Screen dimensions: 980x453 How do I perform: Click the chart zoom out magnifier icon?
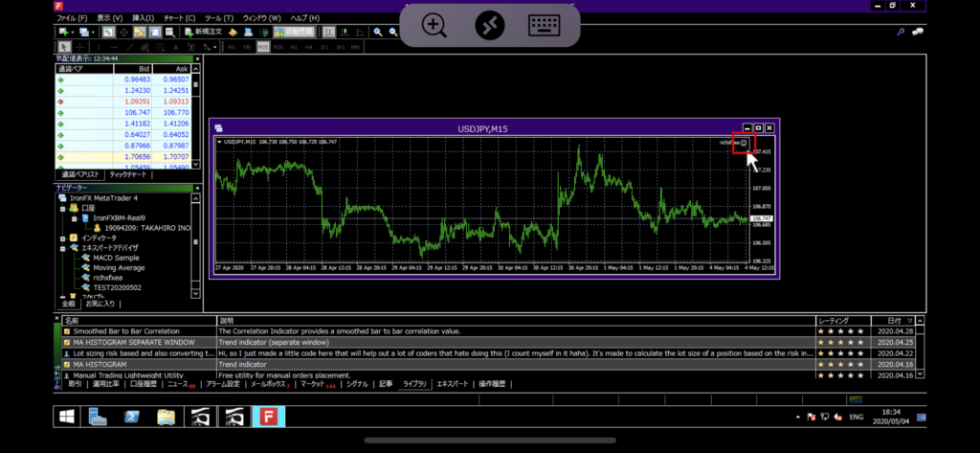(x=392, y=32)
